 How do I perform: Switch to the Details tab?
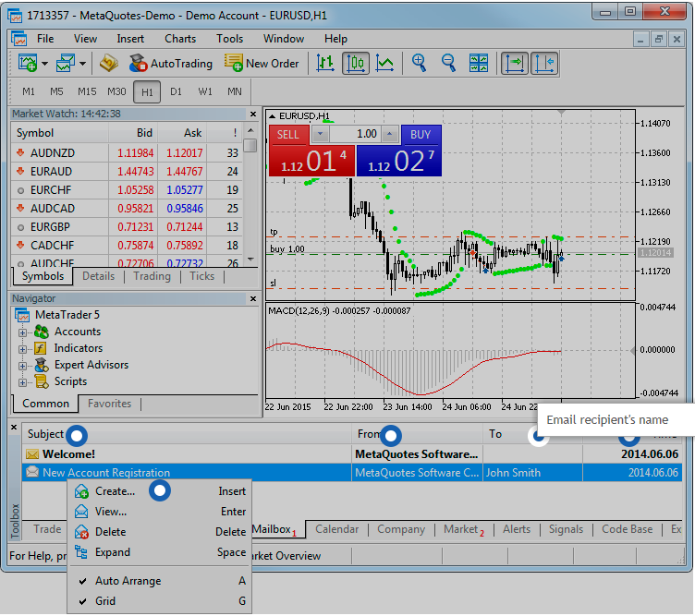98,276
